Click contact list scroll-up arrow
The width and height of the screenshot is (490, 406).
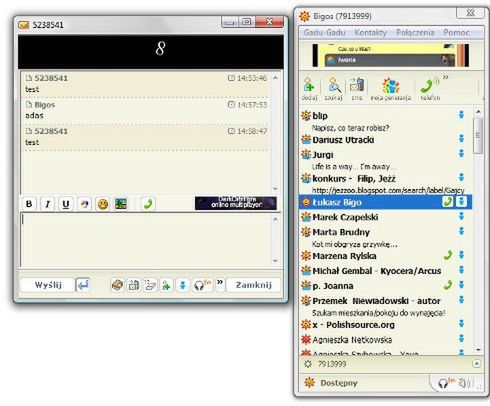point(479,112)
